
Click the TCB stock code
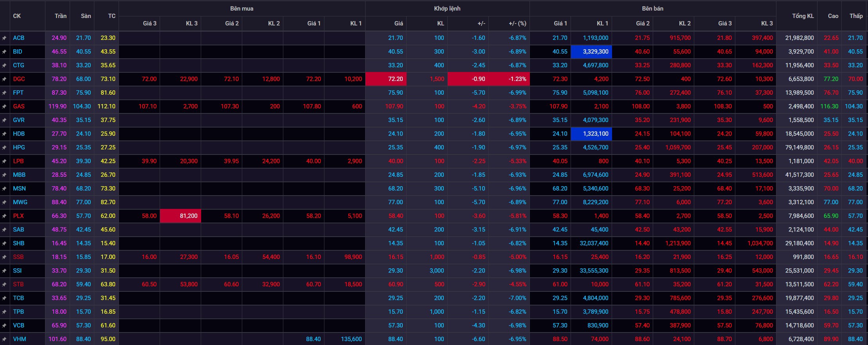(x=18, y=298)
